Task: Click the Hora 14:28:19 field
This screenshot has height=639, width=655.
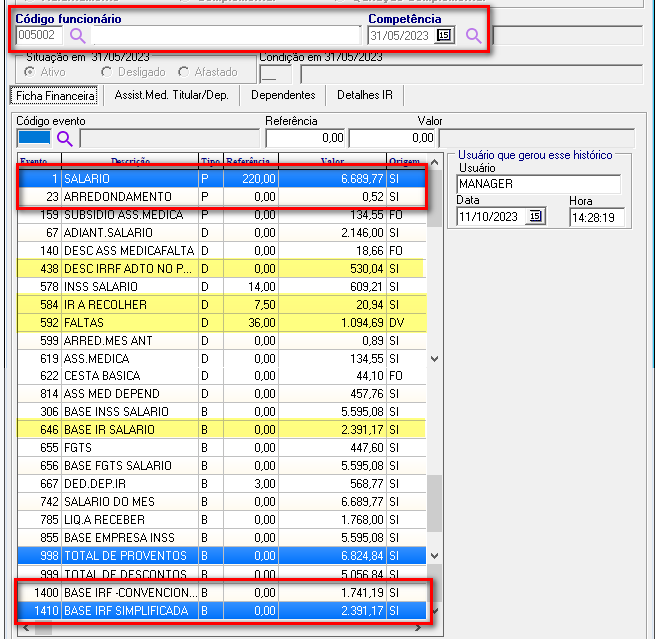Action: coord(597,218)
